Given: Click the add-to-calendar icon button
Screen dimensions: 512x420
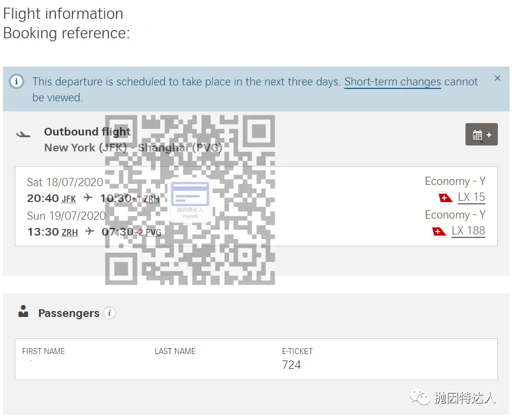Looking at the screenshot, I should click(x=481, y=134).
